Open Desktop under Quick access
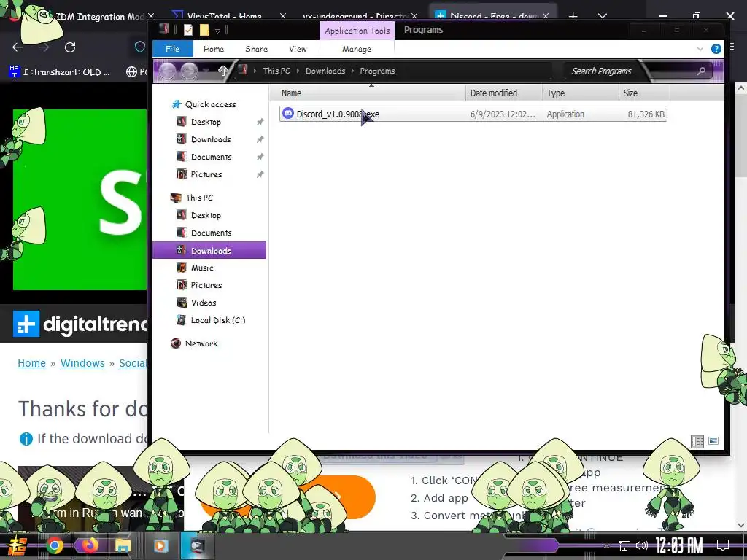 206,122
